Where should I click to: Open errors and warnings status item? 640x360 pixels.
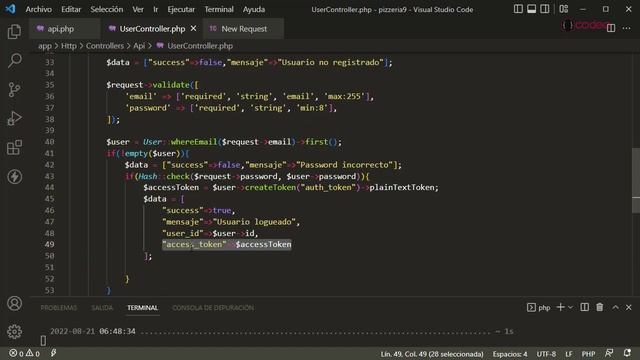pos(24,353)
